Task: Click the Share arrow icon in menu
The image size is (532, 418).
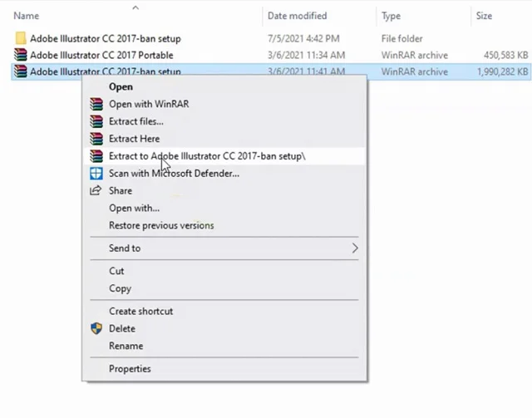Action: coord(96,190)
